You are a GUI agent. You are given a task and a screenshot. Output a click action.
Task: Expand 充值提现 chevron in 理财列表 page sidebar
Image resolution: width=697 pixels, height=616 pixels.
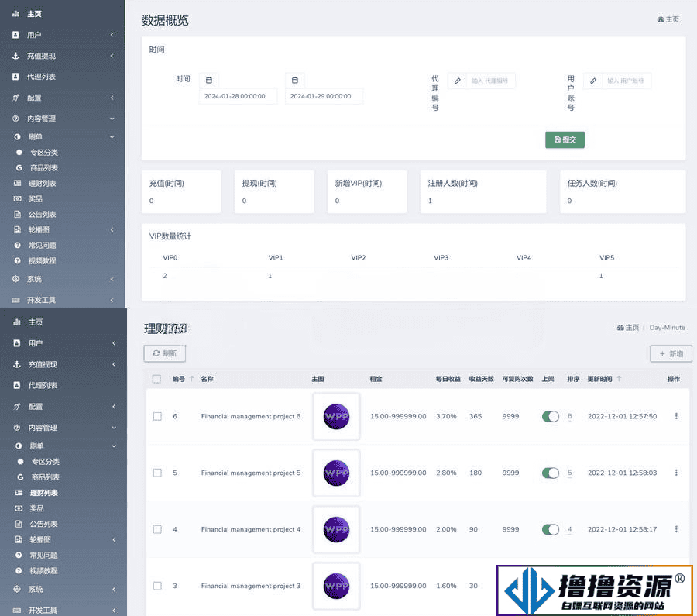pyautogui.click(x=114, y=364)
